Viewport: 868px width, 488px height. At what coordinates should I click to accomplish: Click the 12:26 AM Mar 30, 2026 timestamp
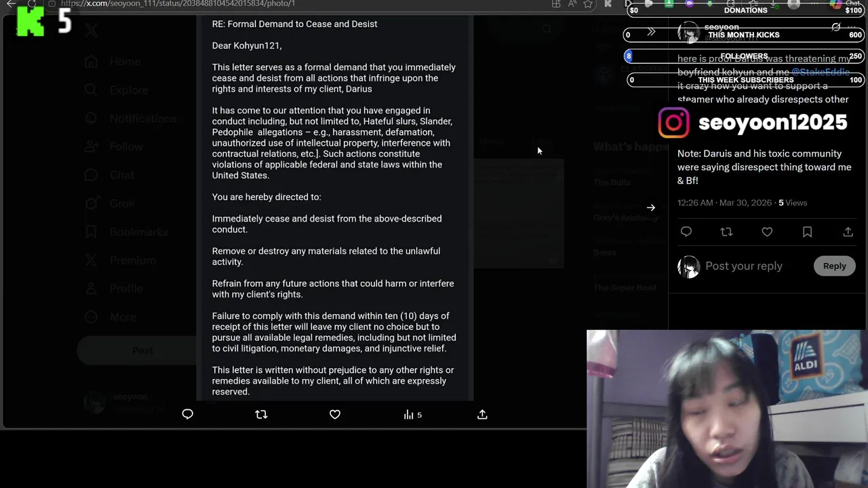pos(724,203)
